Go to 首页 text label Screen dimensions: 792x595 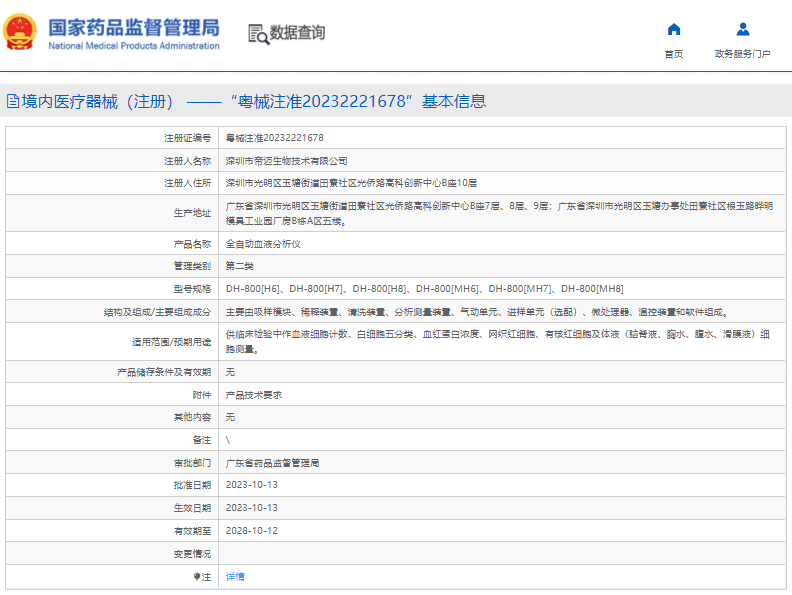pyautogui.click(x=674, y=54)
